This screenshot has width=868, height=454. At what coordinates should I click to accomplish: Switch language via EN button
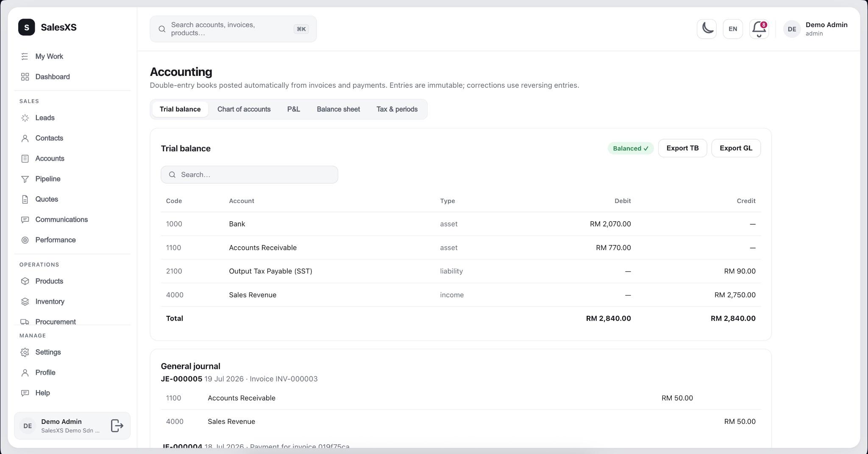click(733, 29)
